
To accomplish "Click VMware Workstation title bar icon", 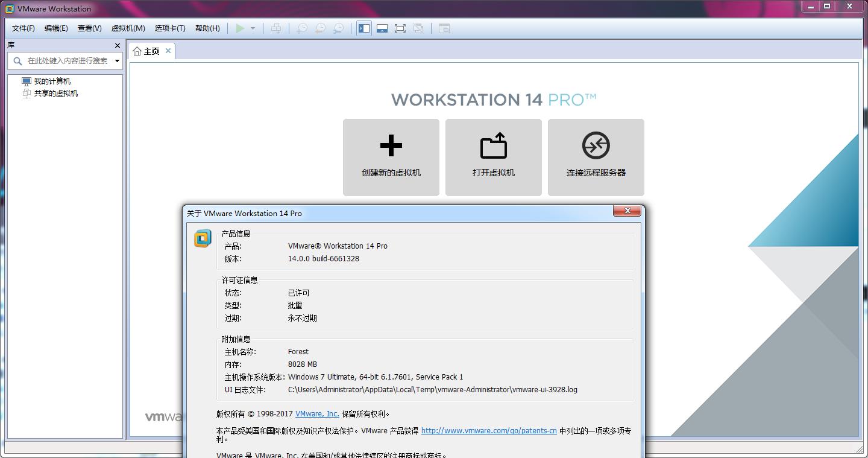I will [x=10, y=8].
